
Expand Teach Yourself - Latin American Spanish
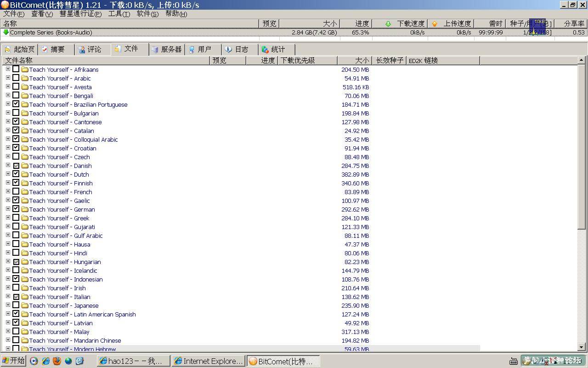[x=8, y=314]
